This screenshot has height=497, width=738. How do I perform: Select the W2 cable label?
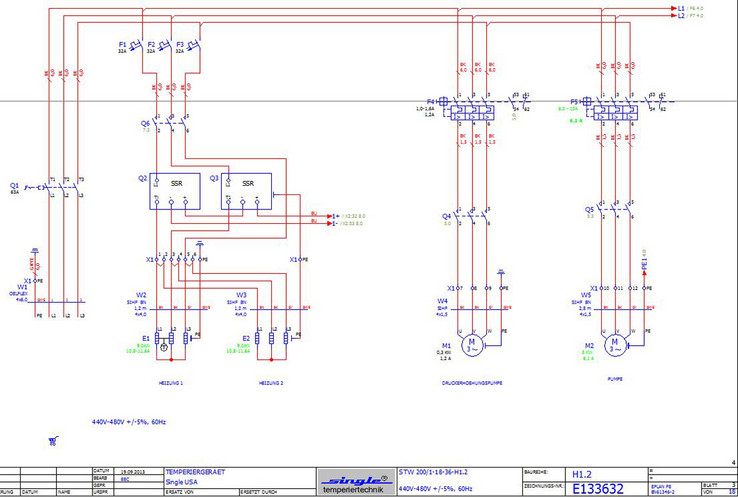click(x=142, y=295)
